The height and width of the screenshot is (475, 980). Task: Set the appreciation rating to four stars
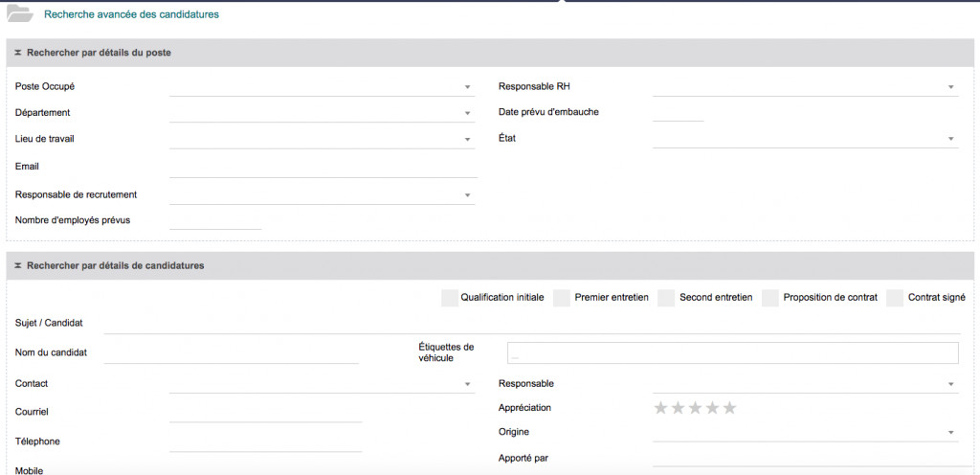pos(712,408)
